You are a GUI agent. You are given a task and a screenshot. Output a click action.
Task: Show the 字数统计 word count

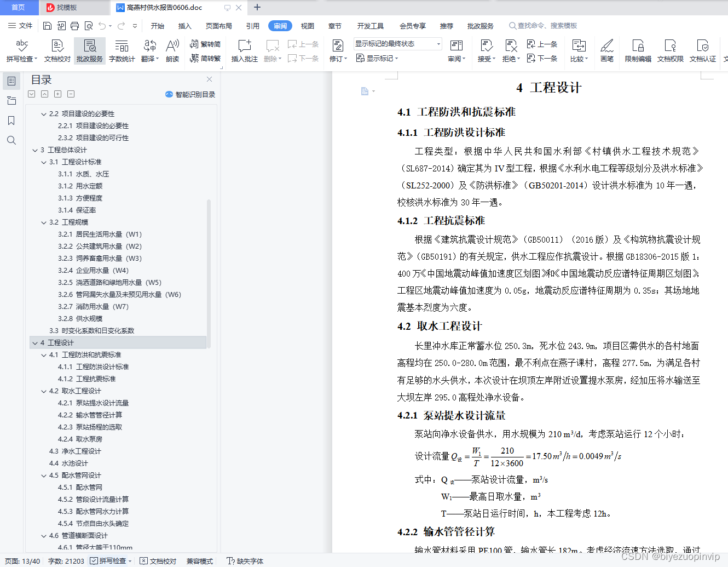(122, 51)
